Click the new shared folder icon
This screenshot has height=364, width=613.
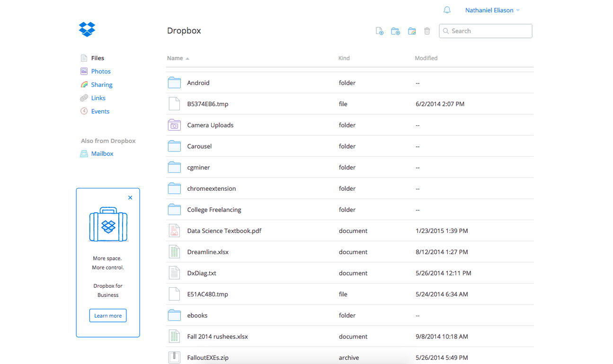coord(412,31)
